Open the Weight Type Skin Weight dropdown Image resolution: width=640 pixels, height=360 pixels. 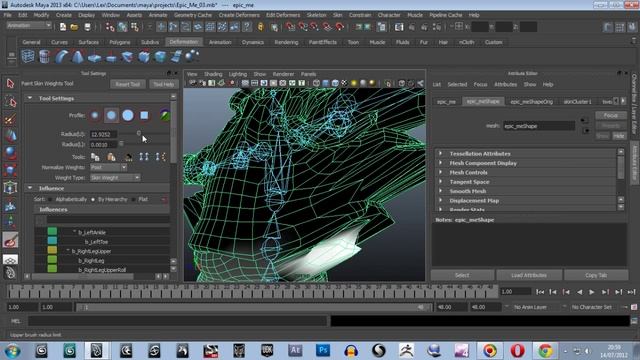pos(115,178)
